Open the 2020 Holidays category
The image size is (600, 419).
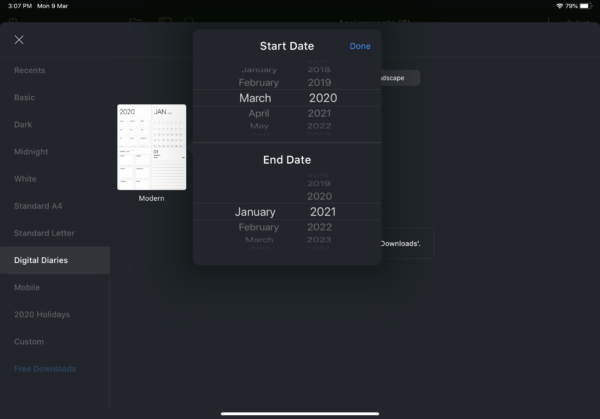[42, 315]
